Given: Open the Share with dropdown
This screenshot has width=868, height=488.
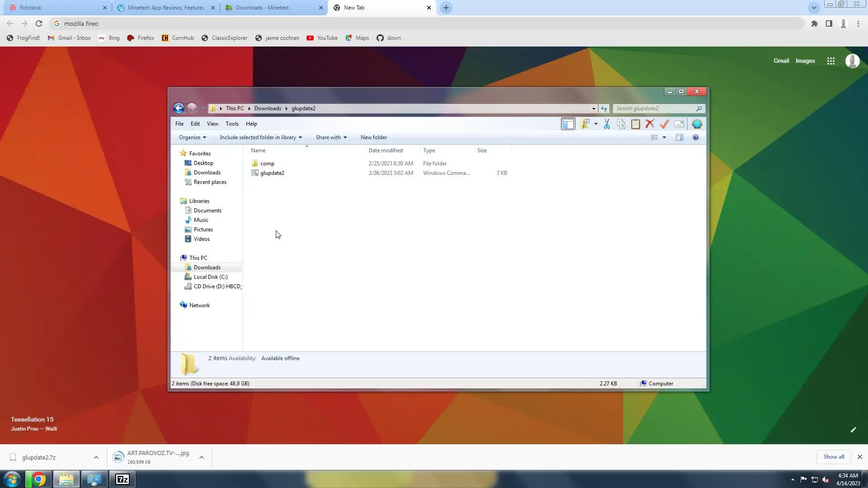Looking at the screenshot, I should (x=331, y=137).
